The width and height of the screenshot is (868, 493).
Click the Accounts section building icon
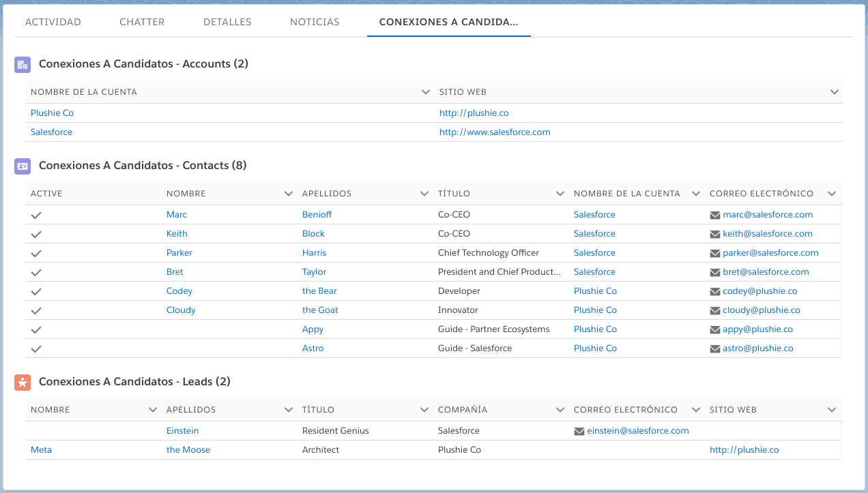23,65
